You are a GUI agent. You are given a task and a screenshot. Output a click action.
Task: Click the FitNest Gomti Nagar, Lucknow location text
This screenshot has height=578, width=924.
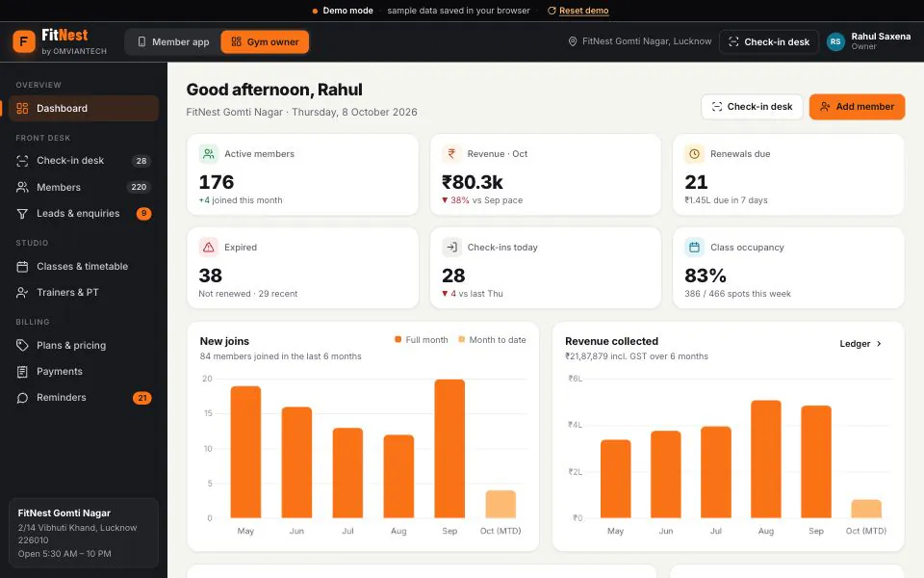647,41
